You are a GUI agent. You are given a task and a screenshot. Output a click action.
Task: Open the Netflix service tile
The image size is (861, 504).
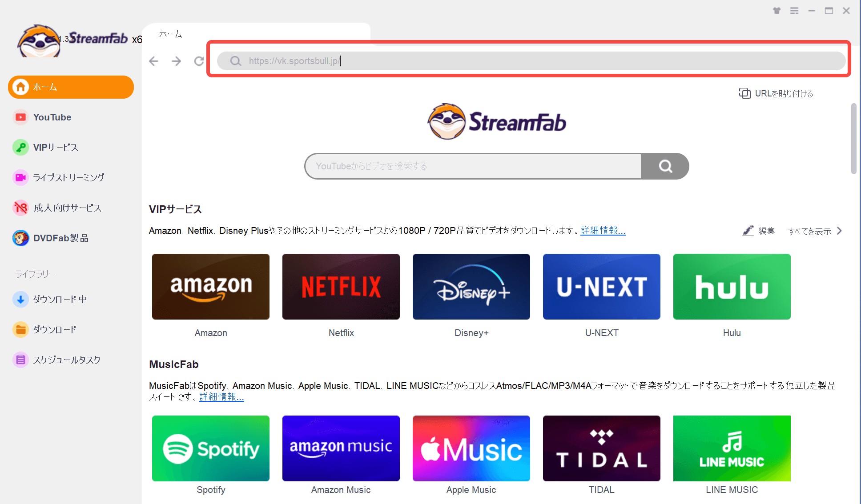tap(341, 287)
